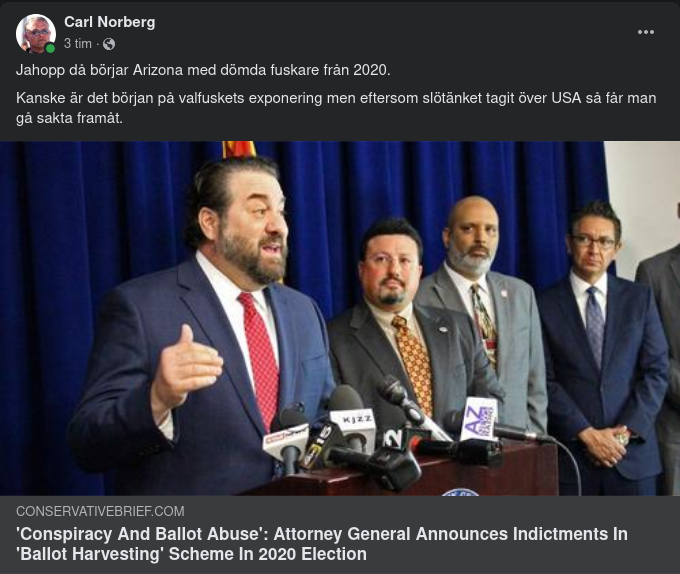Open Carl Norberg's profile name link
This screenshot has height=574, width=680.
tap(110, 22)
